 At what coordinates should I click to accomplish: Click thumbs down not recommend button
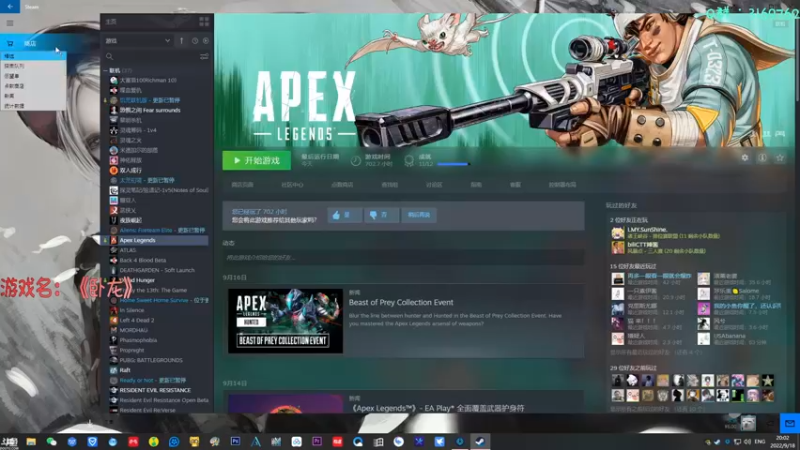381,215
